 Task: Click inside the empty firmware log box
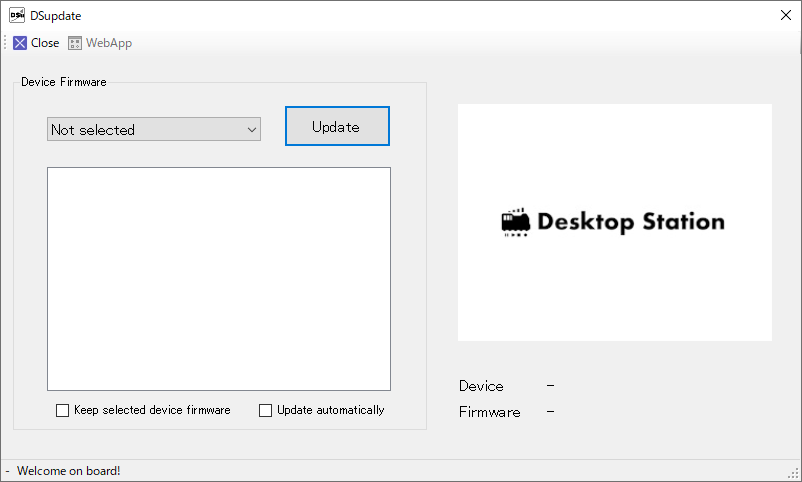(x=218, y=278)
